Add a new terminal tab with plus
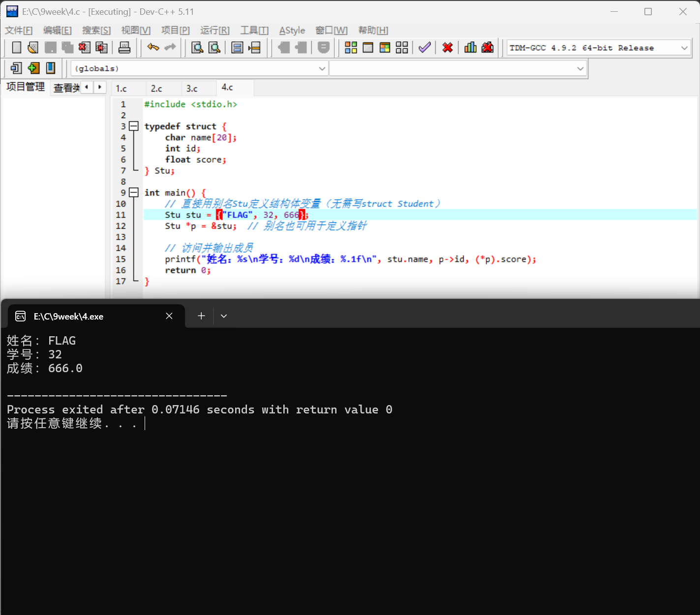The height and width of the screenshot is (615, 700). 201,316
